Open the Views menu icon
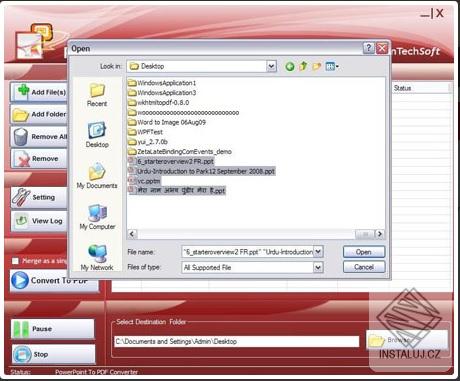The height and width of the screenshot is (381, 460). pos(332,67)
